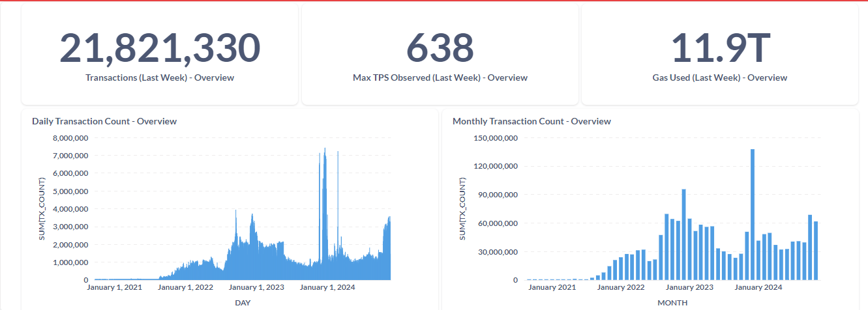The height and width of the screenshot is (310, 868).
Task: Open the Gas Used (Last Week) - Overview title
Action: (720, 77)
